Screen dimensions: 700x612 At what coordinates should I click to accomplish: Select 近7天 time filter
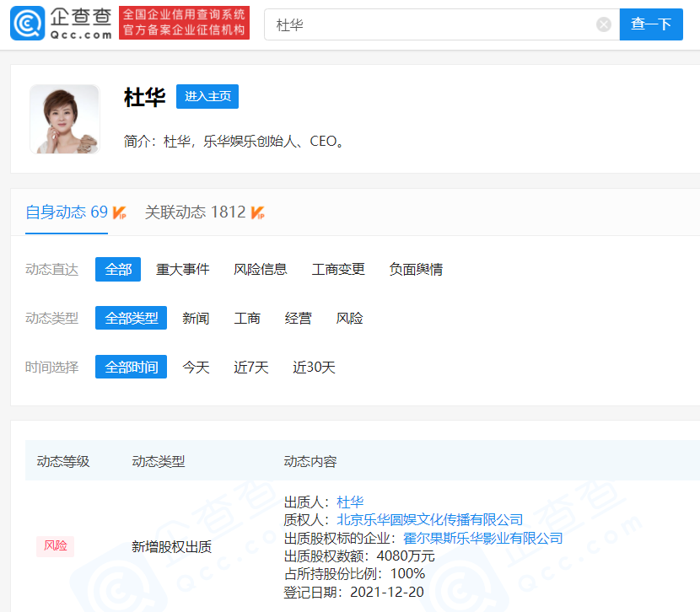(x=250, y=367)
